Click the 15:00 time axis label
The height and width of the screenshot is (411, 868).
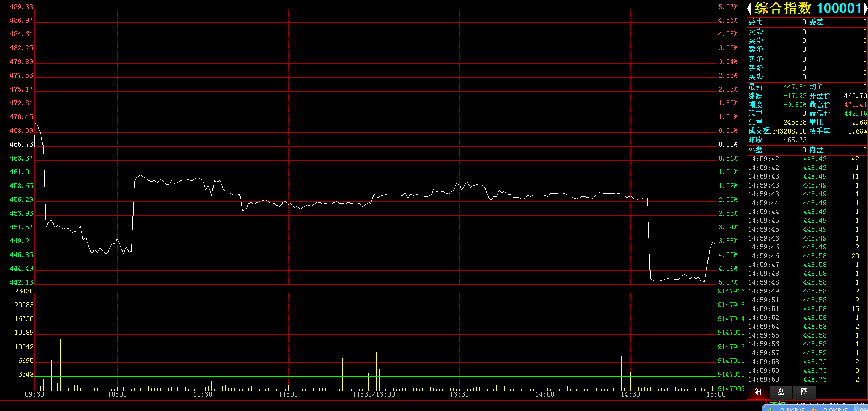(x=716, y=394)
